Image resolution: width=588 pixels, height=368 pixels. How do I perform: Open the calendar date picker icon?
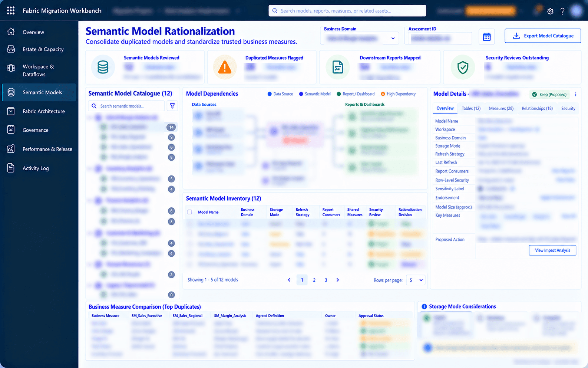487,36
